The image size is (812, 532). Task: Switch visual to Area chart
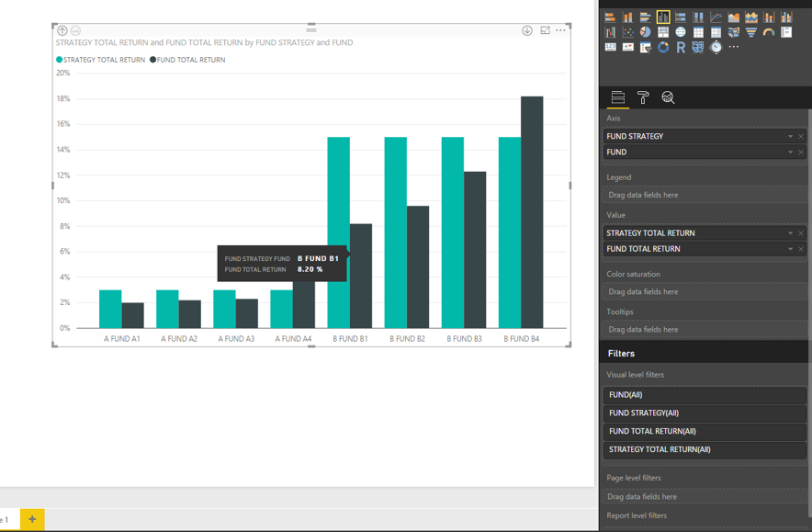click(733, 17)
